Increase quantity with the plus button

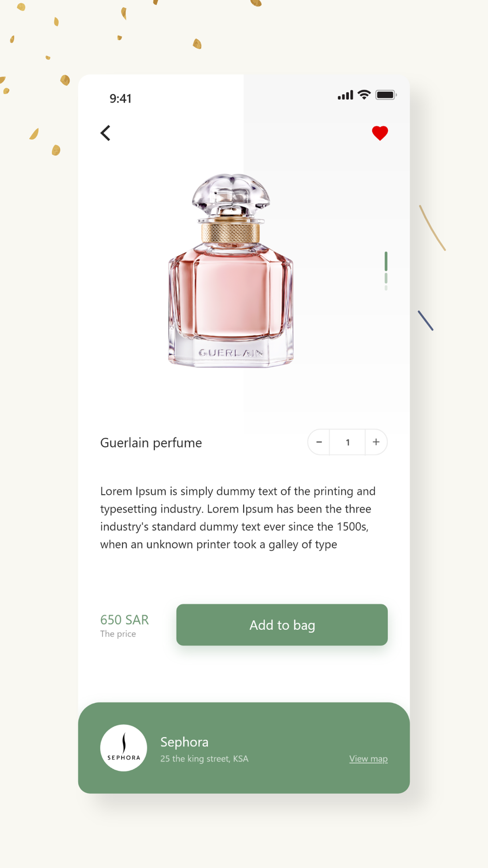[376, 442]
